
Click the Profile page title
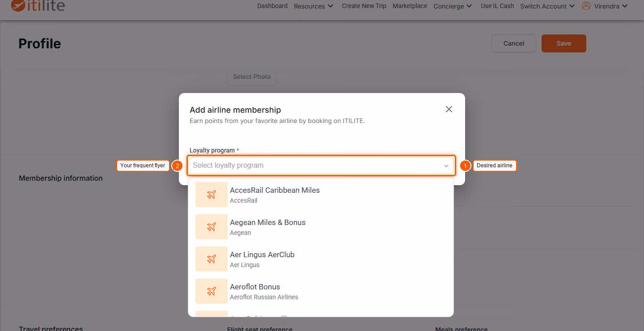(40, 43)
